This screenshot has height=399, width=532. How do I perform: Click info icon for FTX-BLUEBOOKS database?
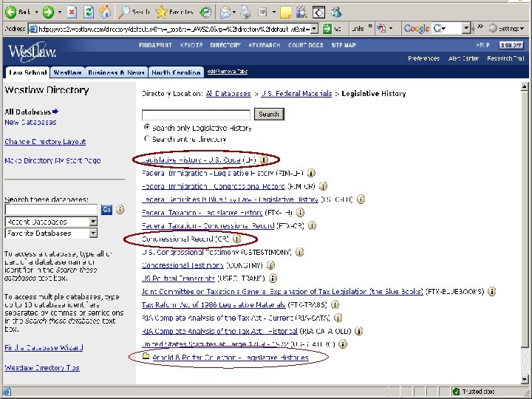click(x=491, y=291)
